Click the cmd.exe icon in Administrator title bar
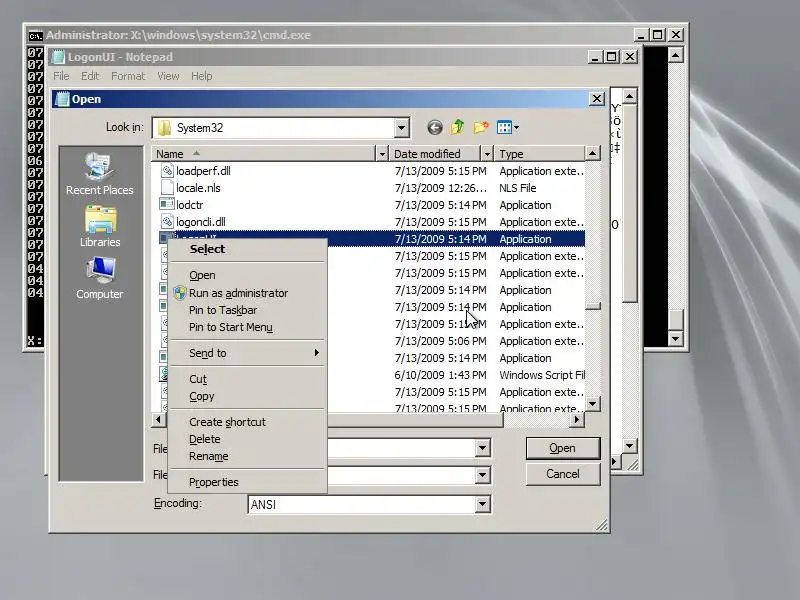Viewport: 800px width, 600px height. (x=35, y=35)
